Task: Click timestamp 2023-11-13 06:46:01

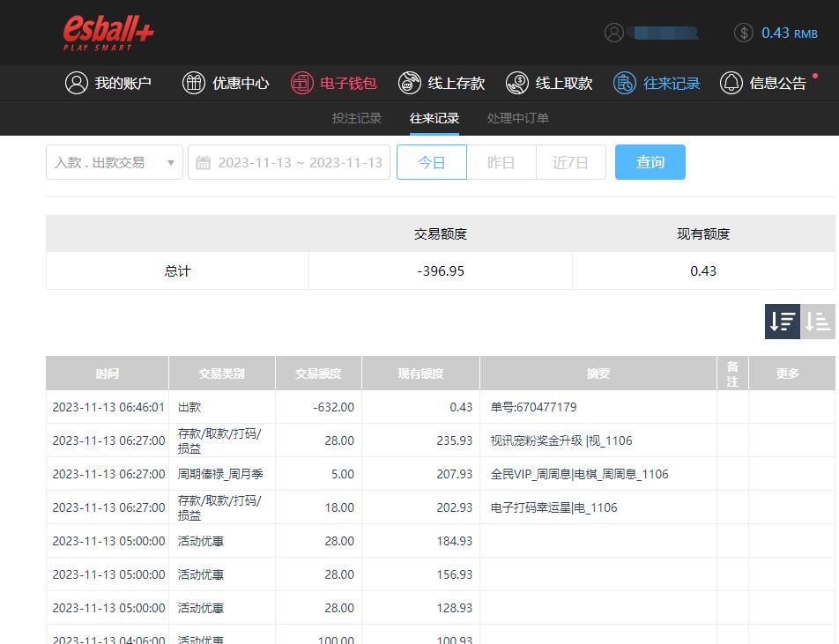Action: point(108,407)
